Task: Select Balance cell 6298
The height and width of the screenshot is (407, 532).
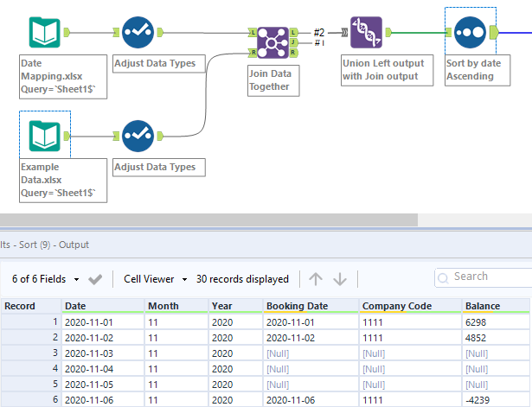Action: click(x=496, y=322)
